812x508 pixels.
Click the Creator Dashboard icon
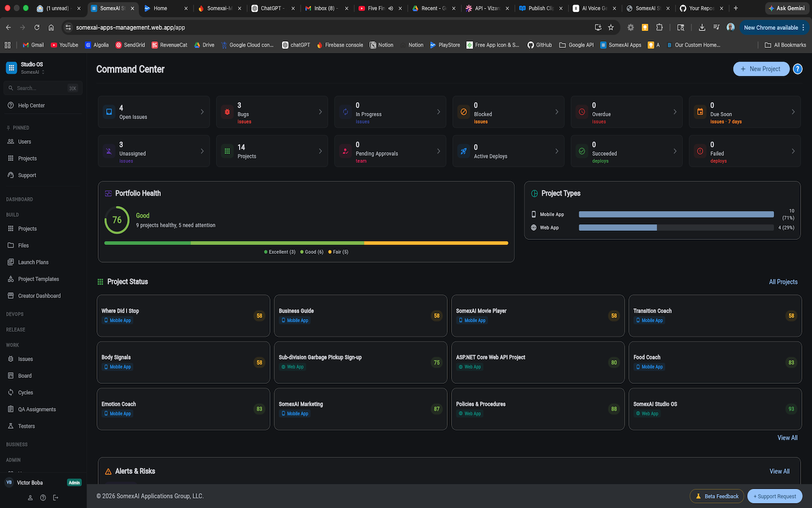coord(11,295)
